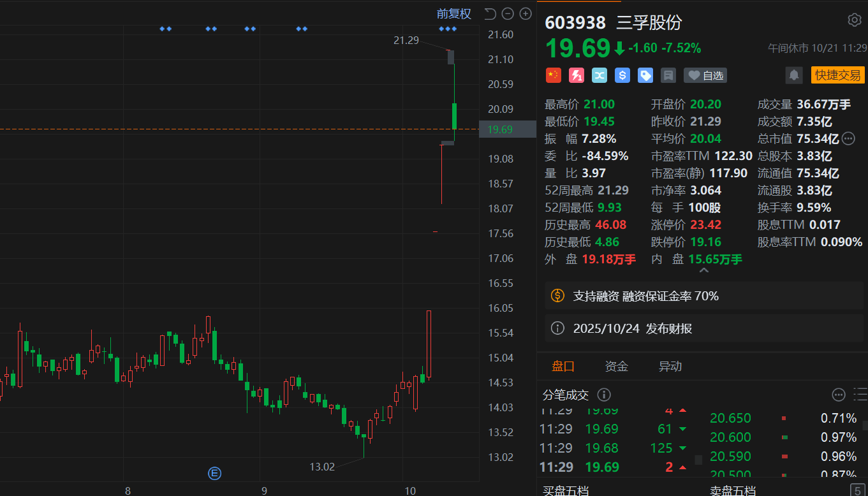868x496 pixels.
Task: Zoom in the K-line chart
Action: (526, 13)
